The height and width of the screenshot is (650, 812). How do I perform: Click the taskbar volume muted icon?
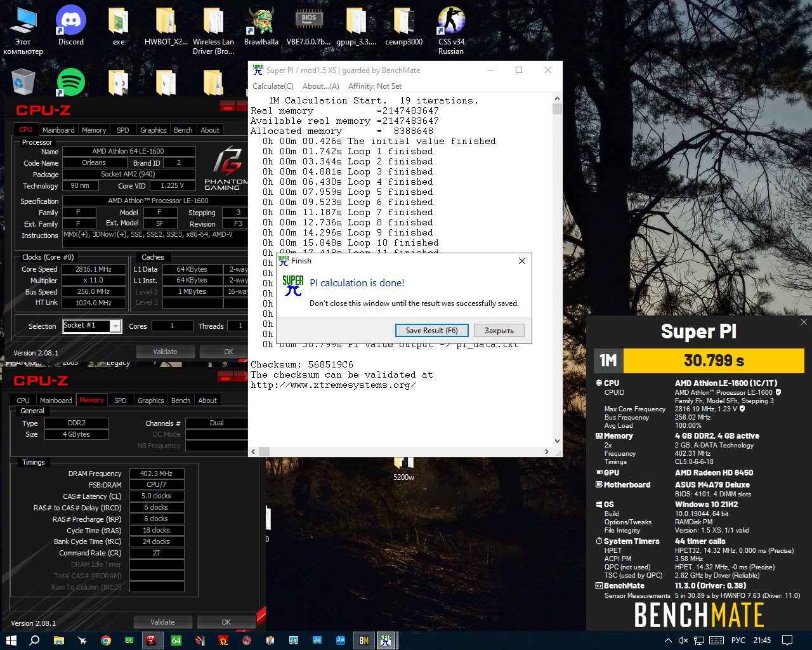click(683, 640)
